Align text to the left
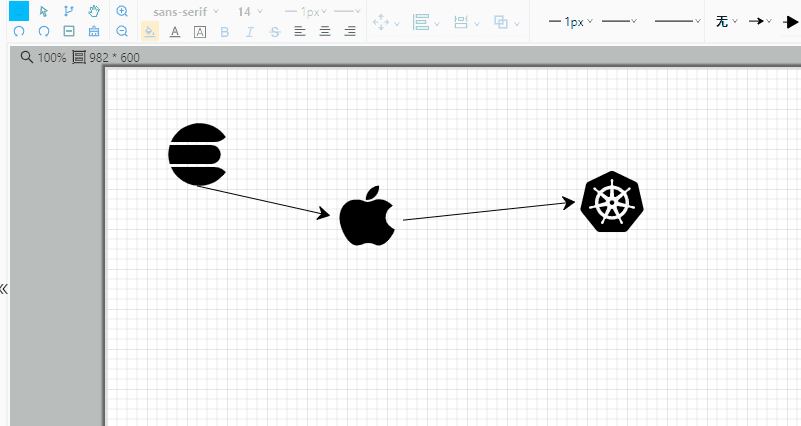Image resolution: width=801 pixels, height=426 pixels. [300, 32]
